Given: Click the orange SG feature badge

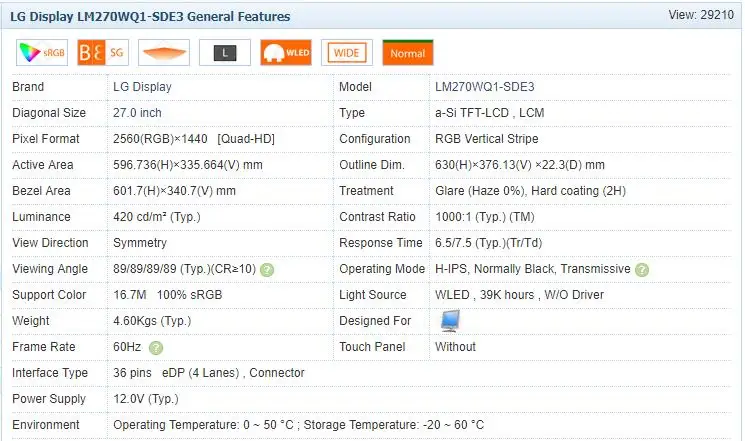Looking at the screenshot, I should (x=103, y=53).
